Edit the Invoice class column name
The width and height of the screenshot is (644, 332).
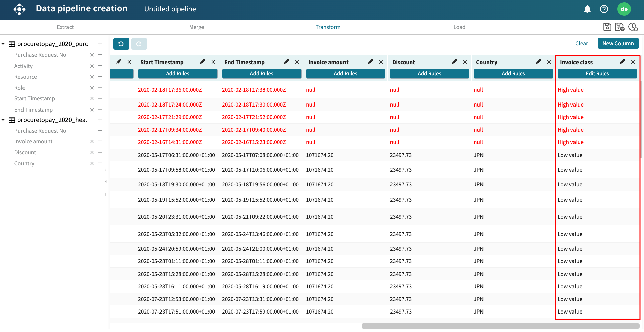(x=622, y=62)
